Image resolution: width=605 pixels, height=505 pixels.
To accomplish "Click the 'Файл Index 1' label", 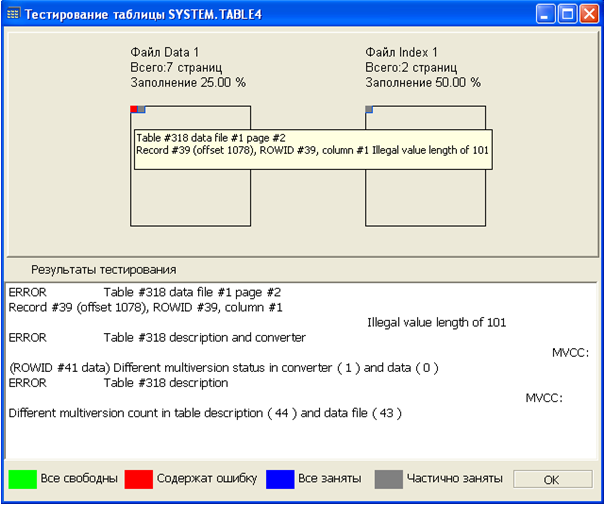I will coord(402,52).
